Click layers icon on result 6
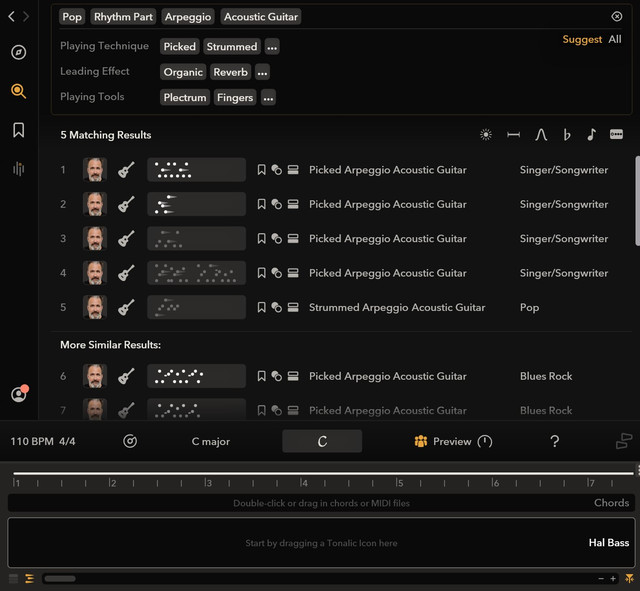Image resolution: width=640 pixels, height=591 pixels. pyautogui.click(x=293, y=376)
